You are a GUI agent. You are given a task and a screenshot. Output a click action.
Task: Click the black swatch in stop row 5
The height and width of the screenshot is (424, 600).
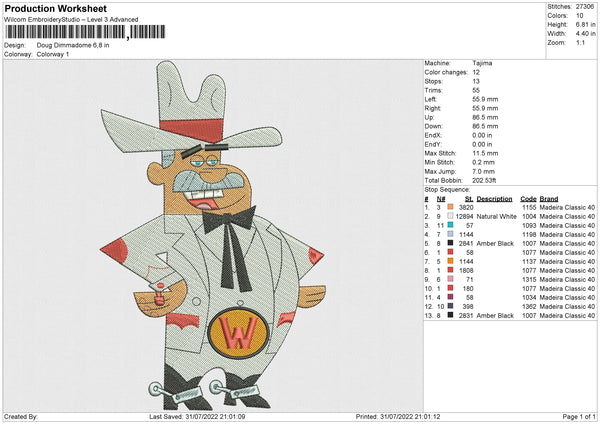click(450, 243)
